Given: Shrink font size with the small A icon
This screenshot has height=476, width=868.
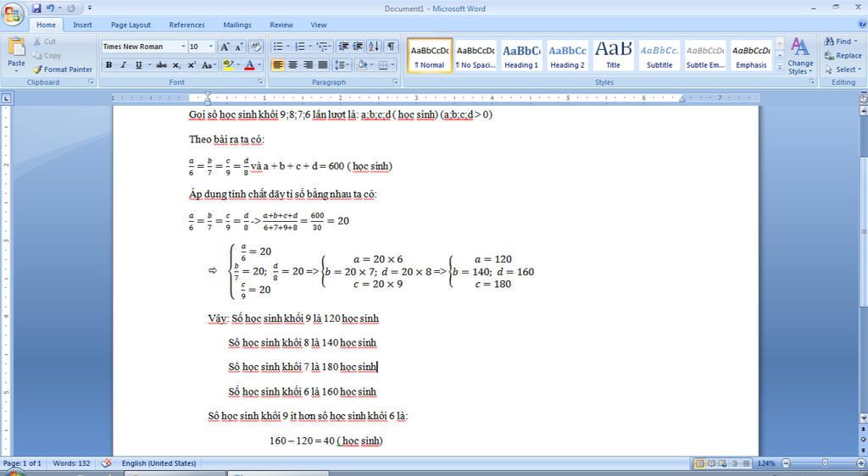Looking at the screenshot, I should click(x=239, y=47).
